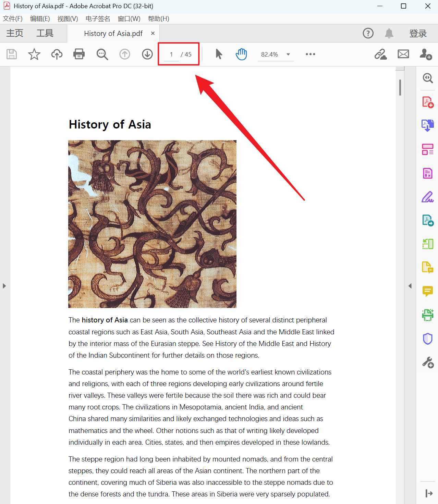Activate the Selection arrow tool
This screenshot has height=504, width=438.
point(219,54)
